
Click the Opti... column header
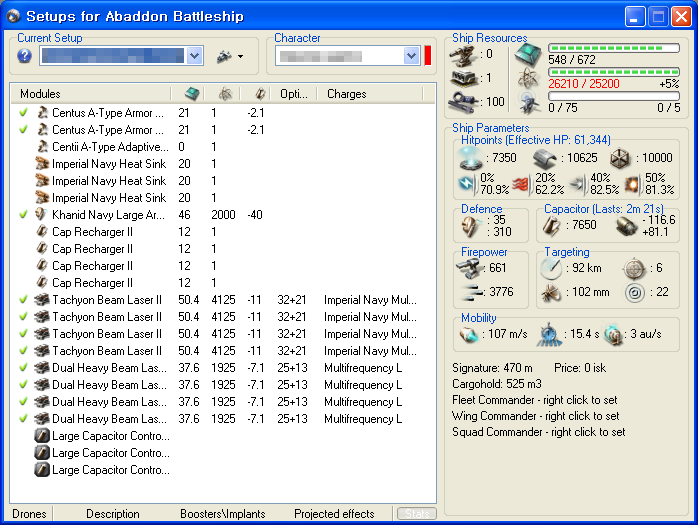[293, 94]
